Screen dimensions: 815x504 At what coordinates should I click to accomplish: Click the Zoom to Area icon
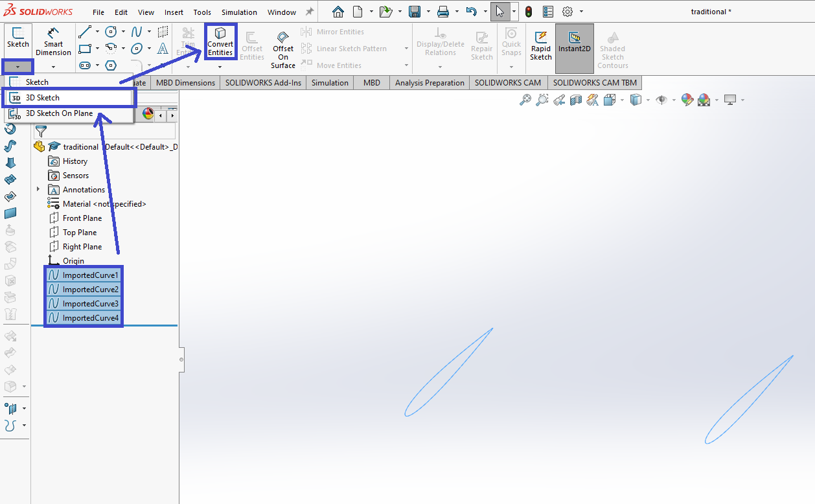tap(542, 100)
